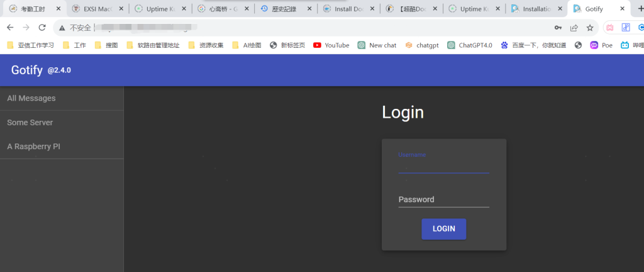Click the share page icon

[574, 28]
